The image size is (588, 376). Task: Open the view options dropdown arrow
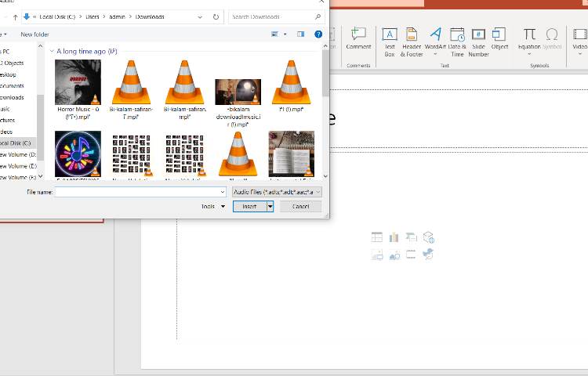285,34
